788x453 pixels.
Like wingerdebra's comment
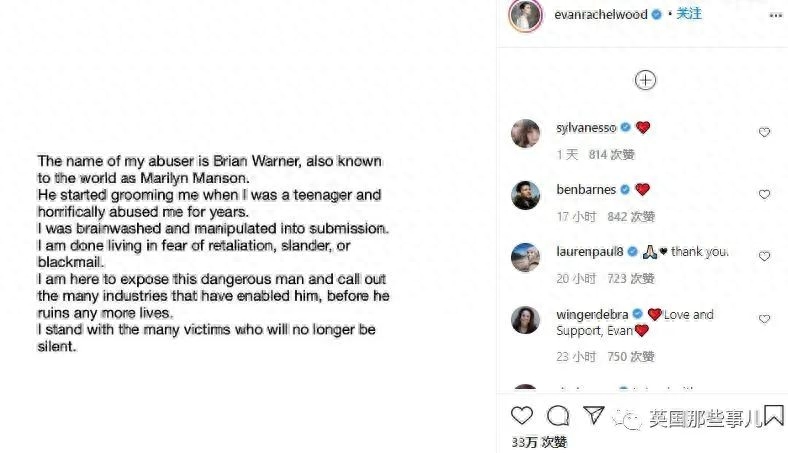coord(765,319)
